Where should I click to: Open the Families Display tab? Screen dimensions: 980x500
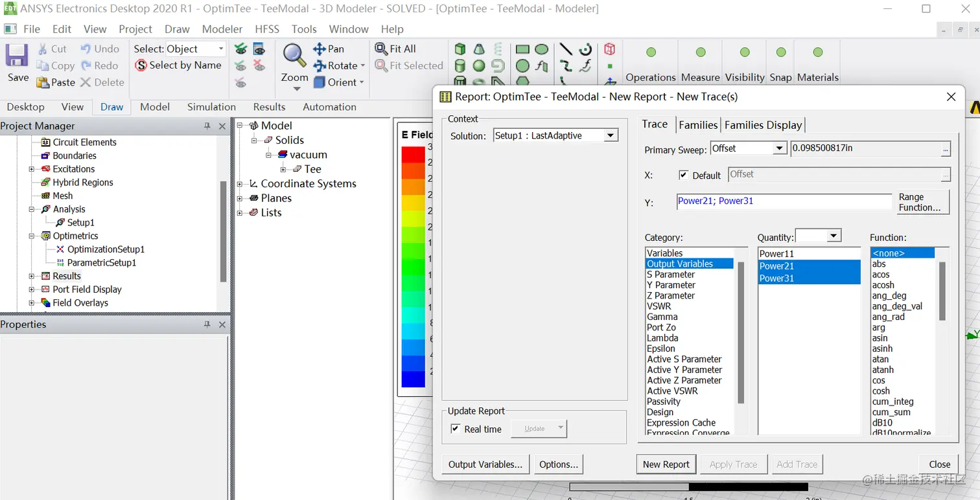763,125
